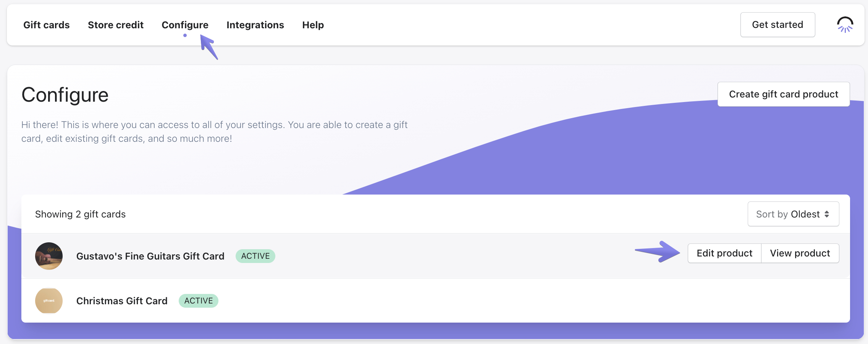The height and width of the screenshot is (344, 868).
Task: Go to the Integrations tab
Action: pos(255,25)
